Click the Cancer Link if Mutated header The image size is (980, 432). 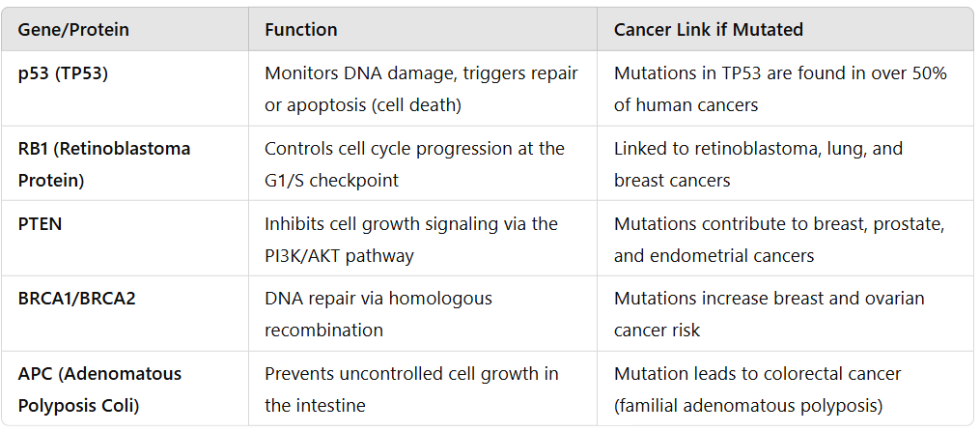pos(708,30)
